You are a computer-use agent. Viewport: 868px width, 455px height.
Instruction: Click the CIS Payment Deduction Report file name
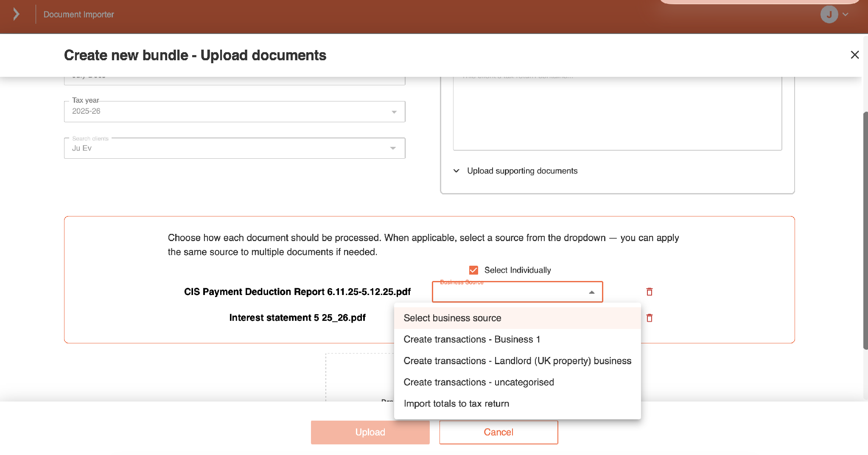tap(297, 292)
